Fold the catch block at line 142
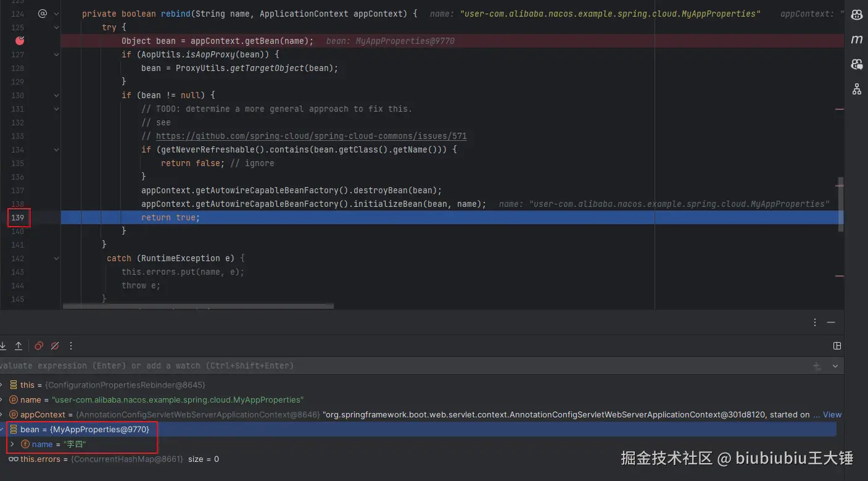Image resolution: width=868 pixels, height=481 pixels. pos(57,258)
